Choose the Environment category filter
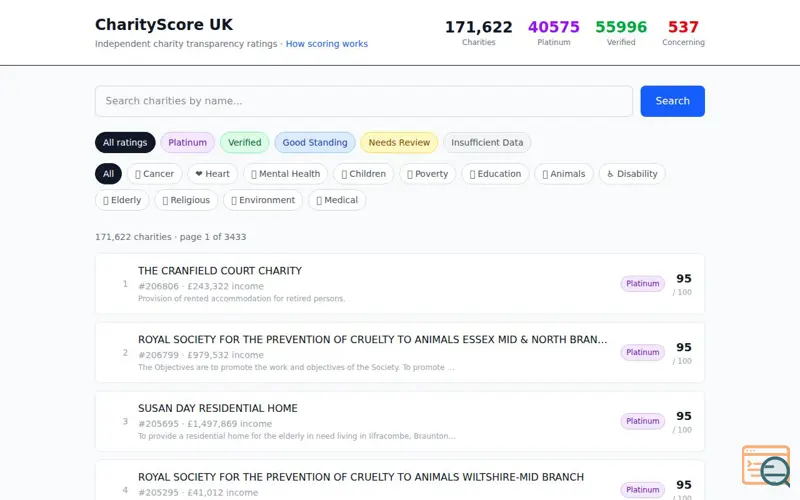This screenshot has height=500, width=800. pos(263,200)
